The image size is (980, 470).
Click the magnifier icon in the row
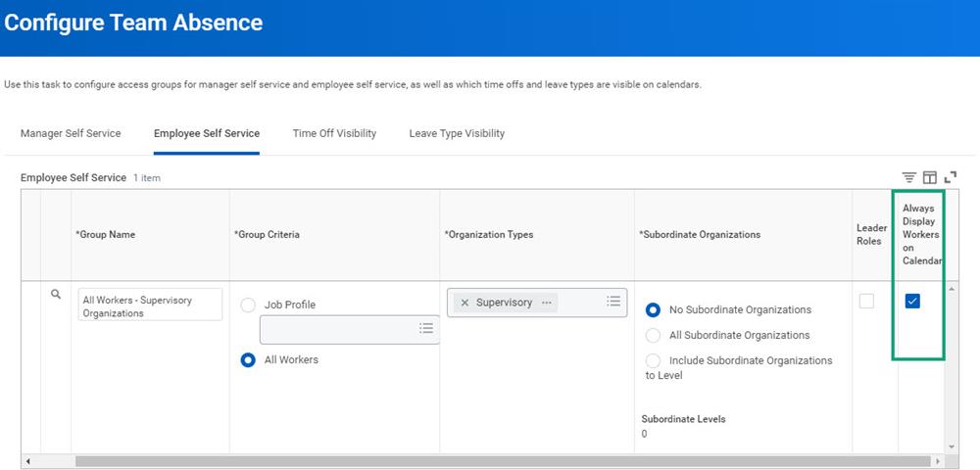tap(56, 294)
